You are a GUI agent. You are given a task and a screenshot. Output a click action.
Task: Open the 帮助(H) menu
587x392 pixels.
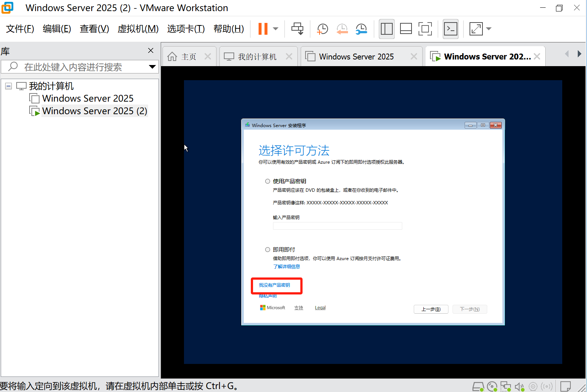coord(229,29)
